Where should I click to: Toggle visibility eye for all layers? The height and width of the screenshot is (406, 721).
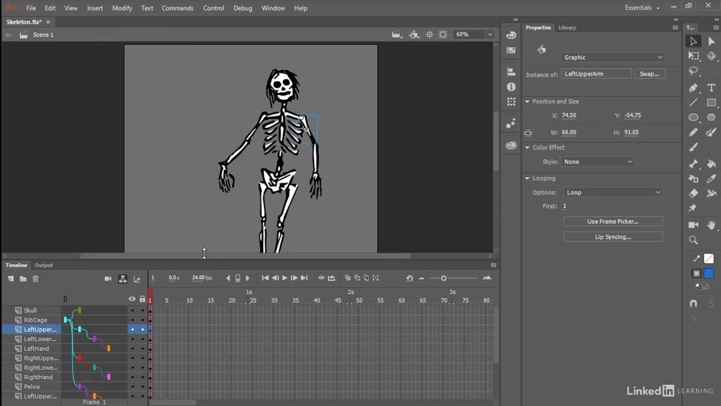click(x=131, y=298)
